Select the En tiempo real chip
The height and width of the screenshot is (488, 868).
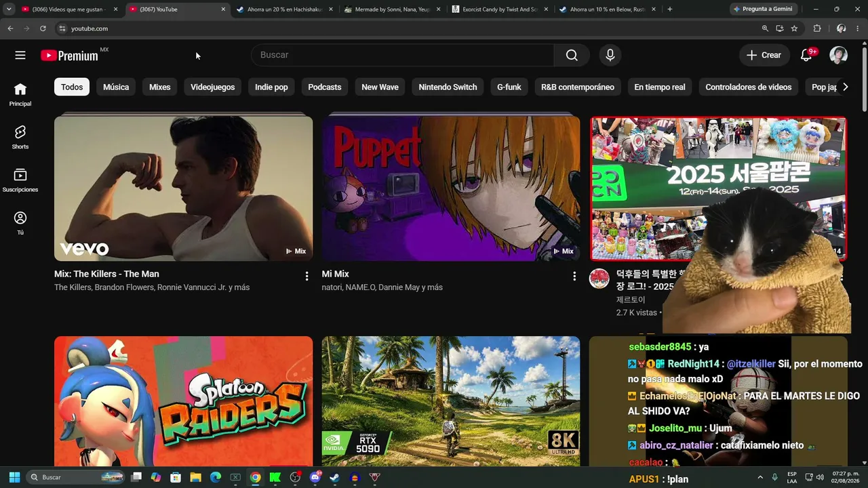(660, 87)
